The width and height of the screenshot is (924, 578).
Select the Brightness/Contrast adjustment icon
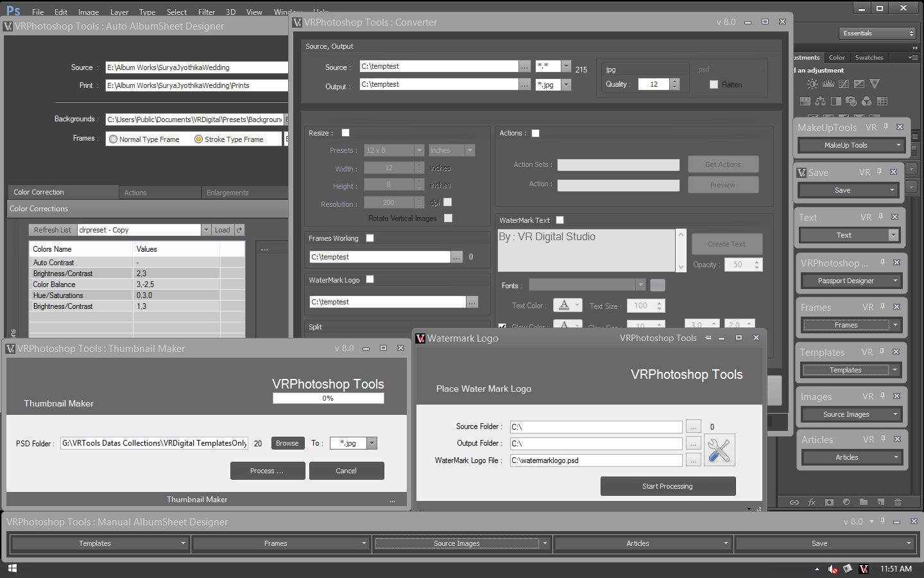(x=812, y=83)
